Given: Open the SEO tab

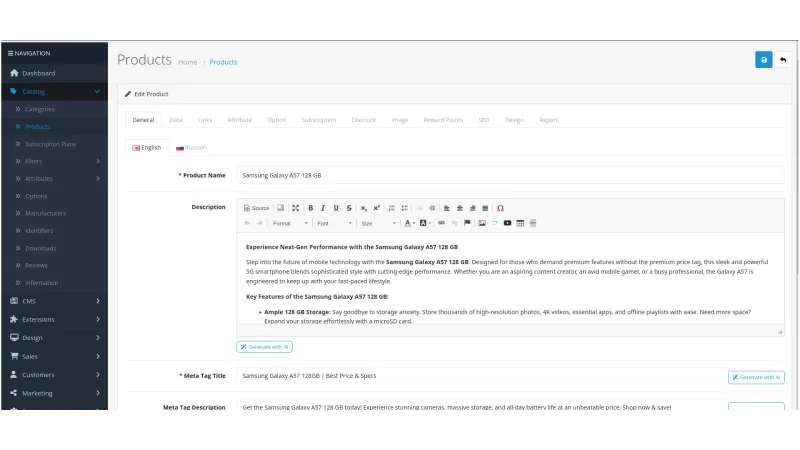Looking at the screenshot, I should coord(484,120).
